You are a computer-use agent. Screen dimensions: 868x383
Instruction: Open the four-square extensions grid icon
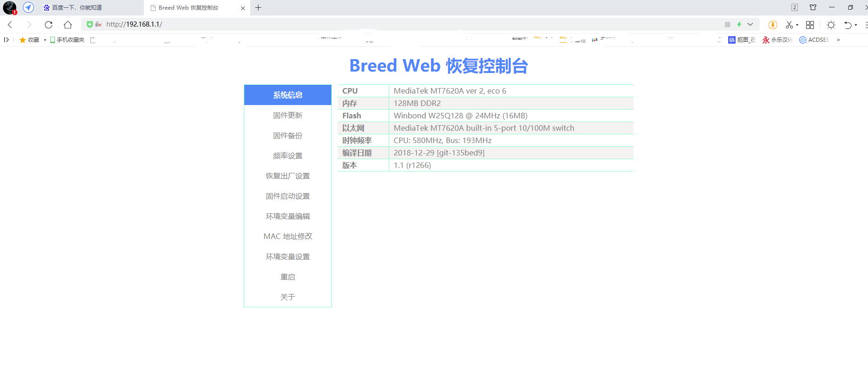point(810,25)
